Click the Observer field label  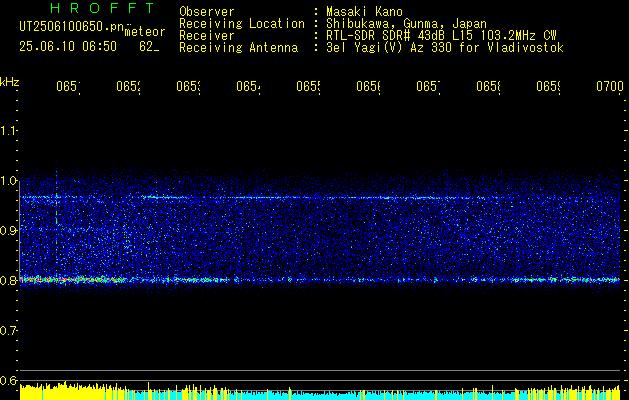(x=207, y=11)
